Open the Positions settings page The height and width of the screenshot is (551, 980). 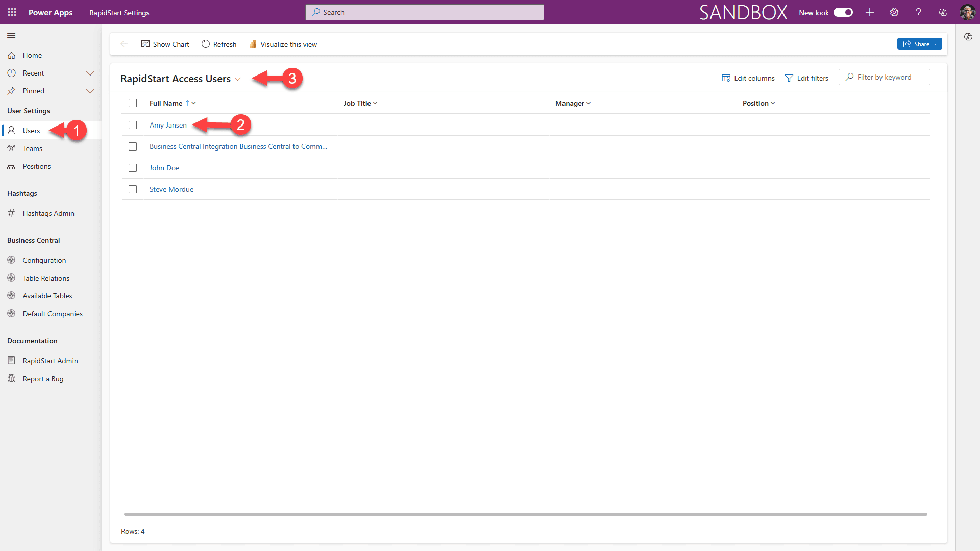(x=36, y=166)
